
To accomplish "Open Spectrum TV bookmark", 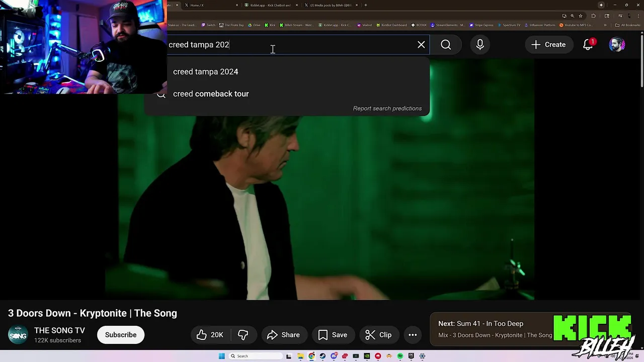I will [x=509, y=25].
